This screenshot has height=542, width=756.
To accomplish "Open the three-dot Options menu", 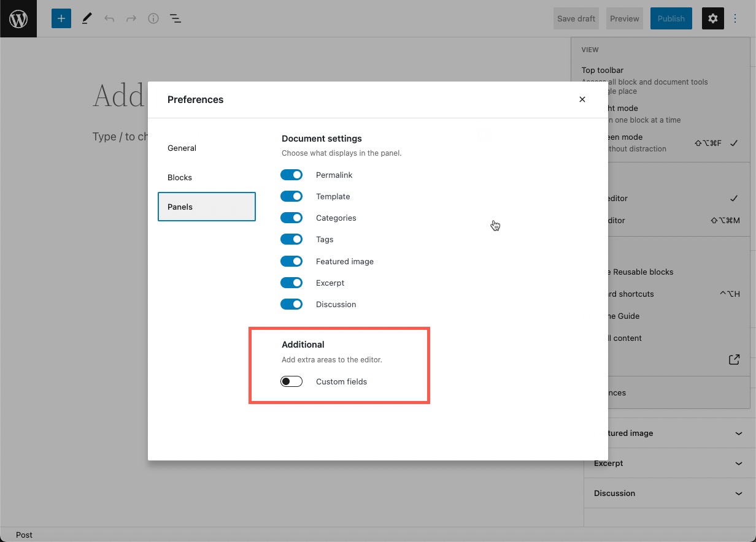I will pos(735,18).
